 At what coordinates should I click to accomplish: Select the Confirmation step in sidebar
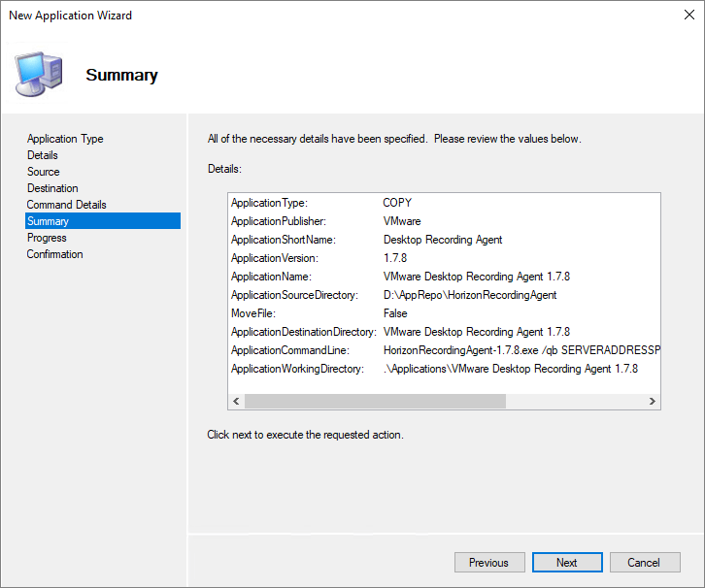click(x=55, y=254)
